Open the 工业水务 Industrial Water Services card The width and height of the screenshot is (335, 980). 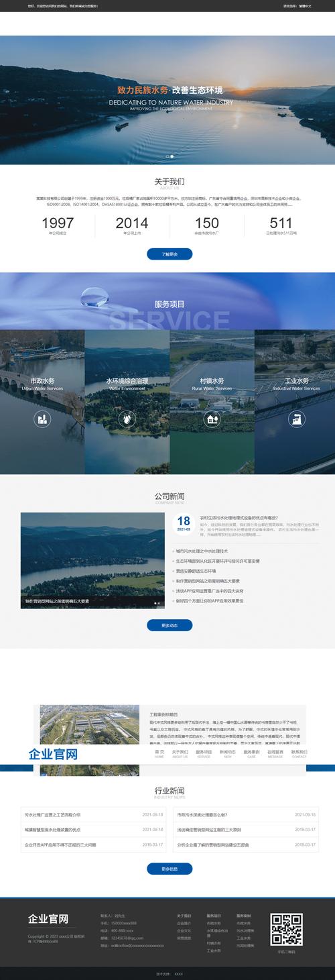click(295, 402)
